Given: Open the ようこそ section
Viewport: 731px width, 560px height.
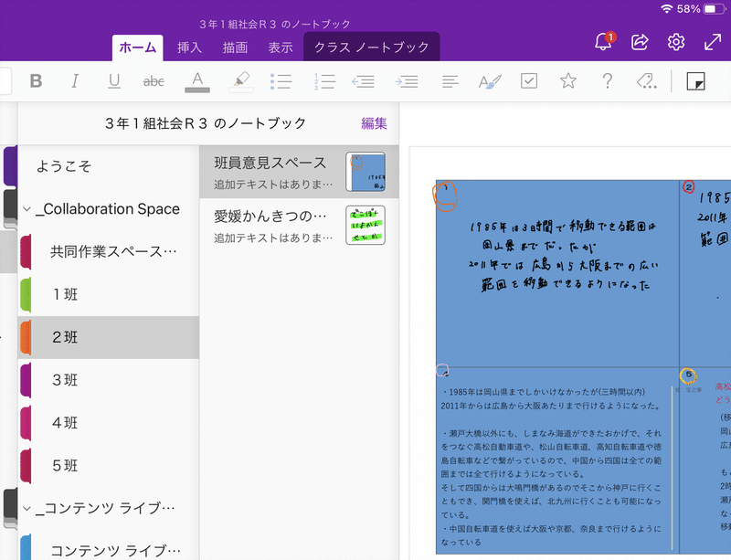Looking at the screenshot, I should [x=108, y=166].
